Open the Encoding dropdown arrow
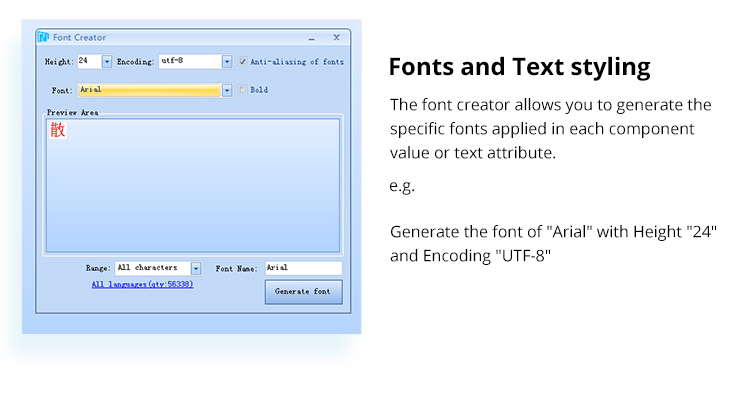This screenshot has height=399, width=750. 227,61
